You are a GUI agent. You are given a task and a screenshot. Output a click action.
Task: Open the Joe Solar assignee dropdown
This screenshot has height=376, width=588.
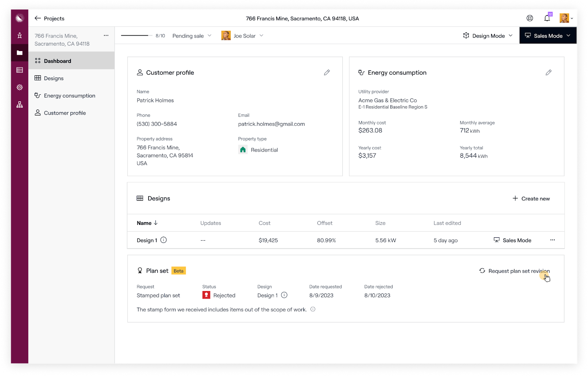click(x=243, y=36)
